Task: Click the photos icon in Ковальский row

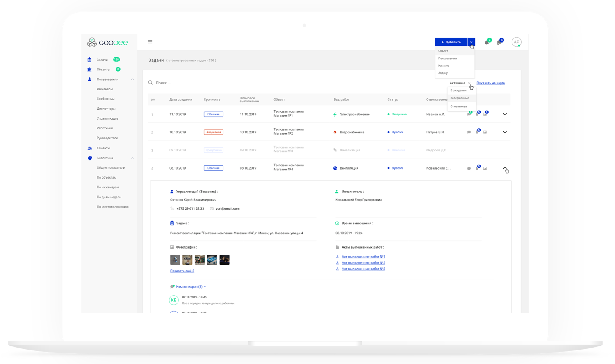Action: 485,168
